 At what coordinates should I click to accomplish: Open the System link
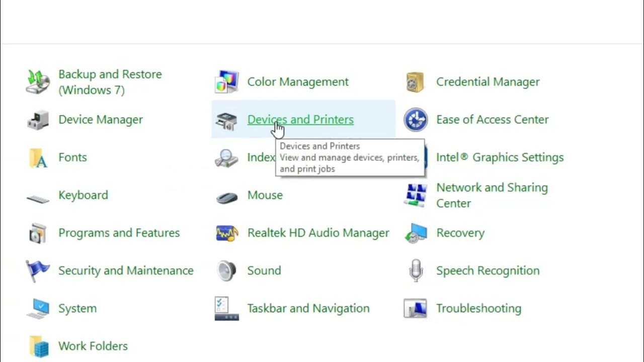pos(77,308)
